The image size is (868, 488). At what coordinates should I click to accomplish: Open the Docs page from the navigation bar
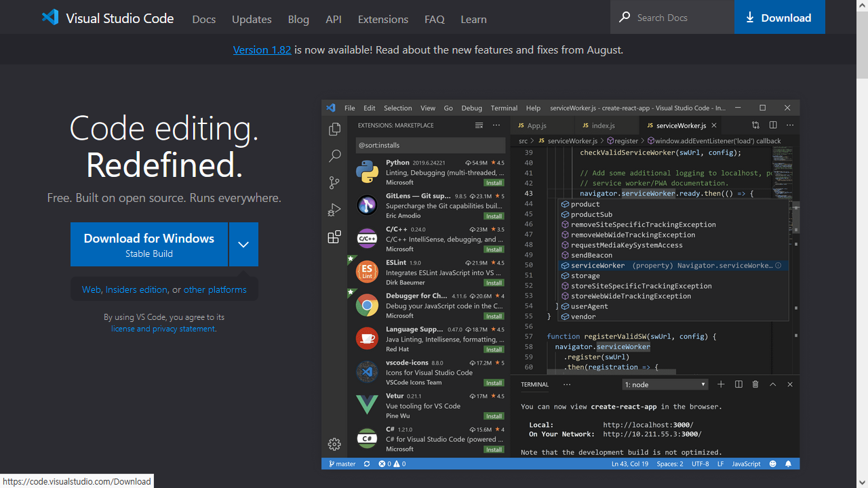pyautogui.click(x=203, y=19)
